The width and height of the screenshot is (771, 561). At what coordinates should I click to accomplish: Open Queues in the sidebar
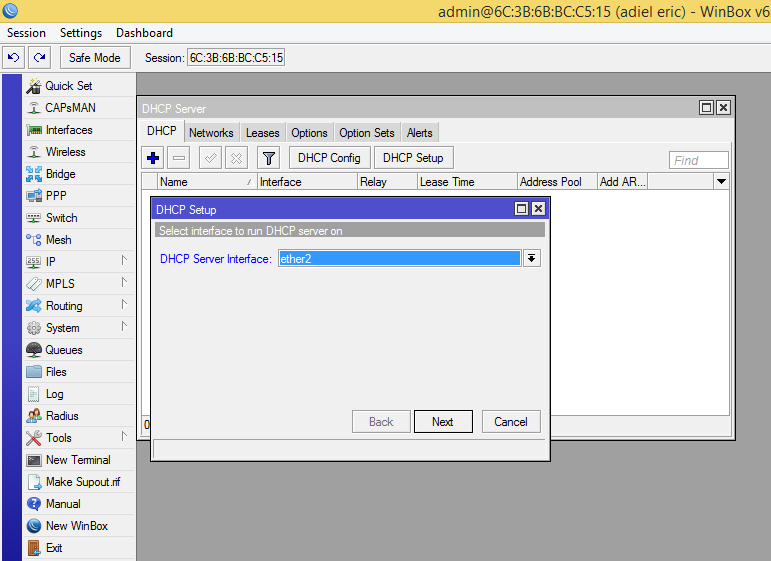click(79, 350)
